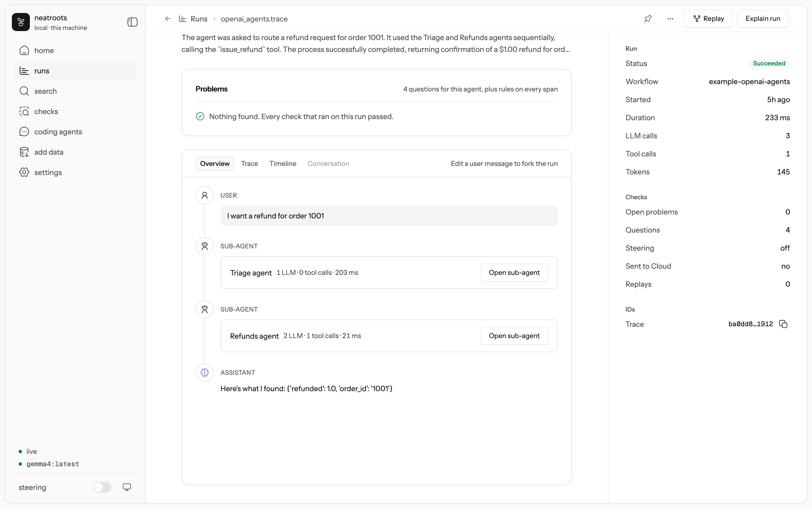Open add data in the sidebar
The image size is (812, 508).
(x=75, y=152)
